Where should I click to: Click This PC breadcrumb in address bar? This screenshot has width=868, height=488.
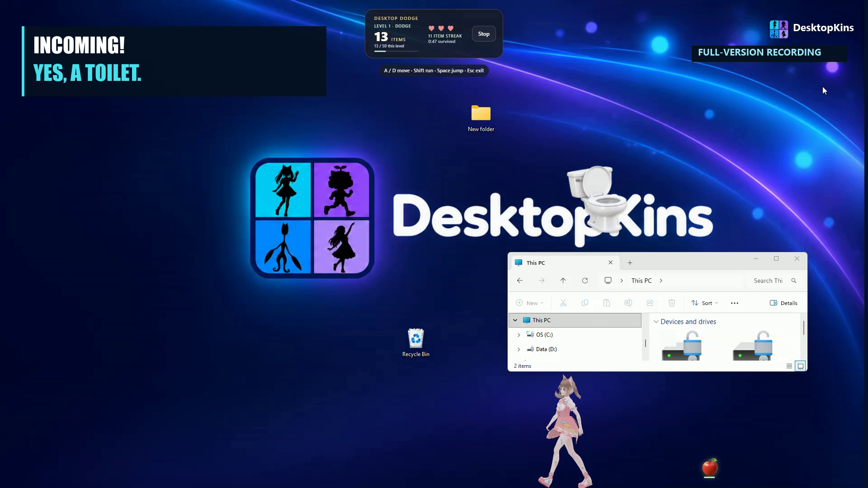click(642, 281)
